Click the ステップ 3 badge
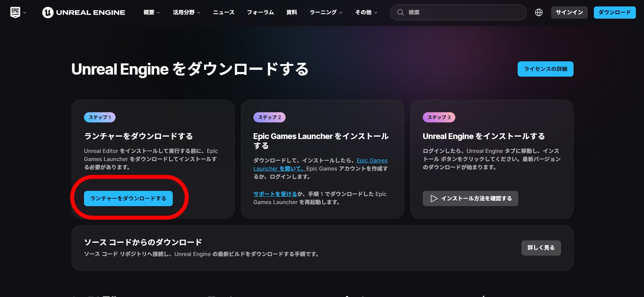 [x=439, y=117]
